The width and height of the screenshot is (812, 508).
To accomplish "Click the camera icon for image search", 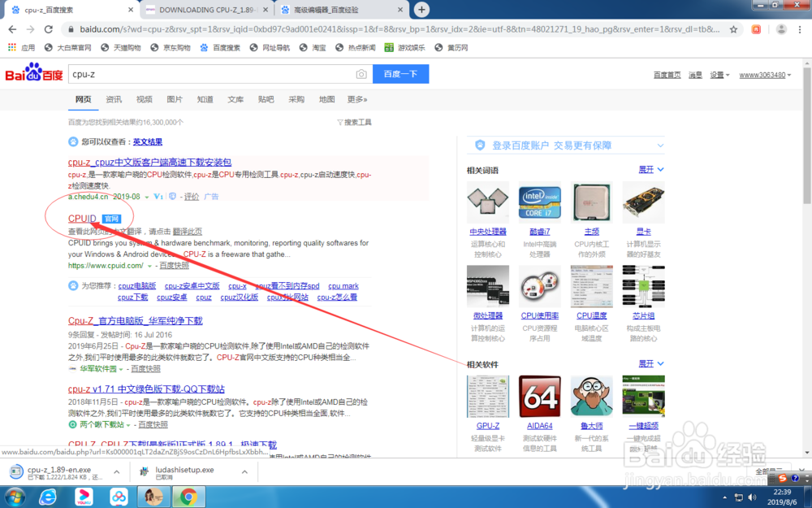I will 361,73.
